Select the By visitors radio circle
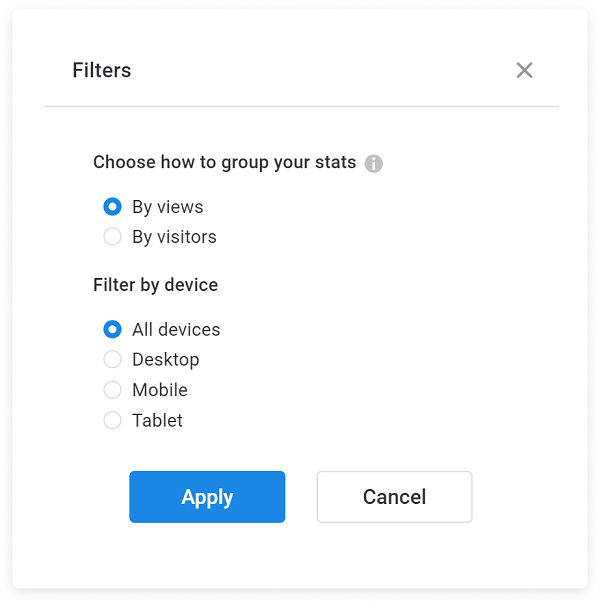 (112, 237)
